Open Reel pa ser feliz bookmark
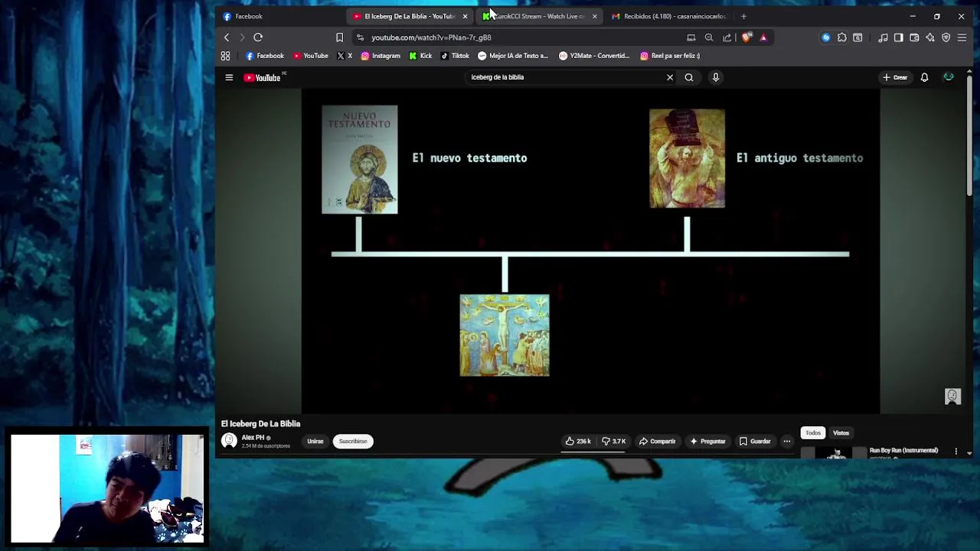Viewport: 980px width, 551px height. (x=670, y=56)
